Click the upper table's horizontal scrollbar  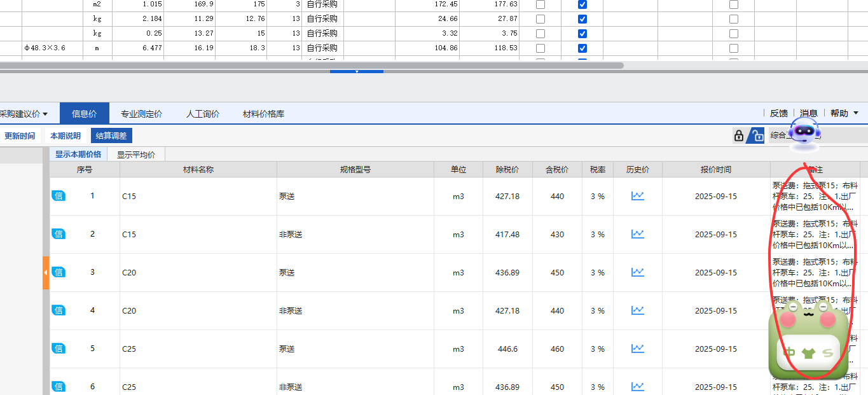(312, 65)
